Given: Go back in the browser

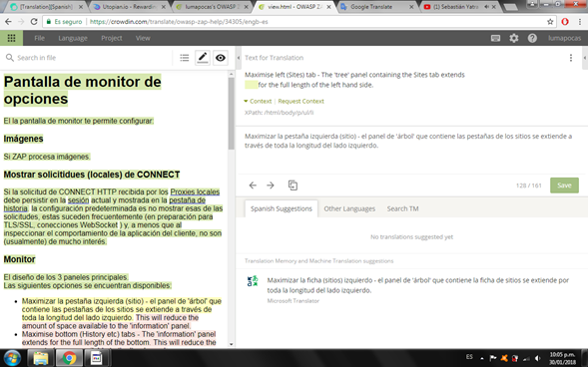Looking at the screenshot, I should coord(8,22).
